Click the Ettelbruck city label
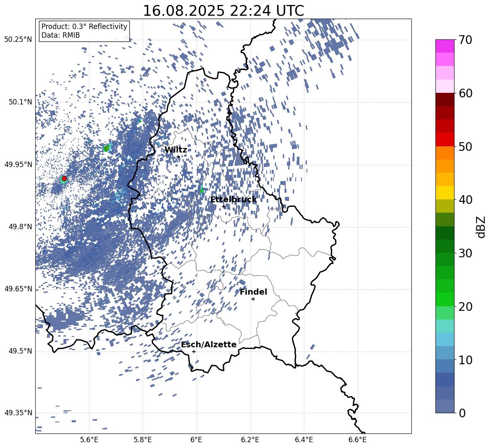 point(233,200)
